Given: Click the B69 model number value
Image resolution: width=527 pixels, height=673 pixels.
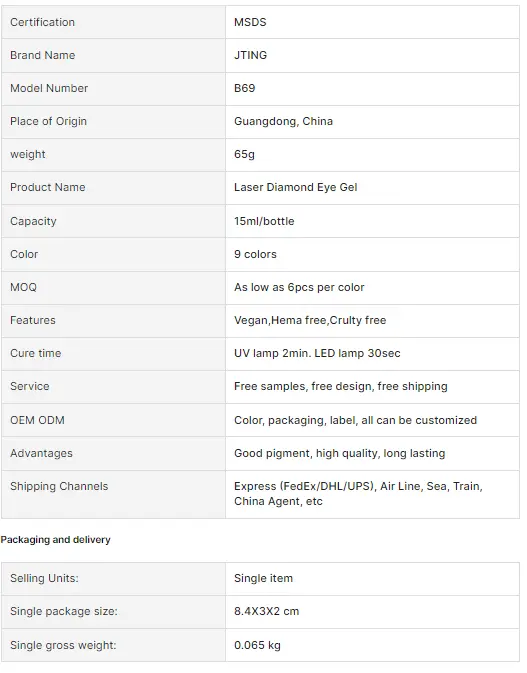Looking at the screenshot, I should point(245,88).
